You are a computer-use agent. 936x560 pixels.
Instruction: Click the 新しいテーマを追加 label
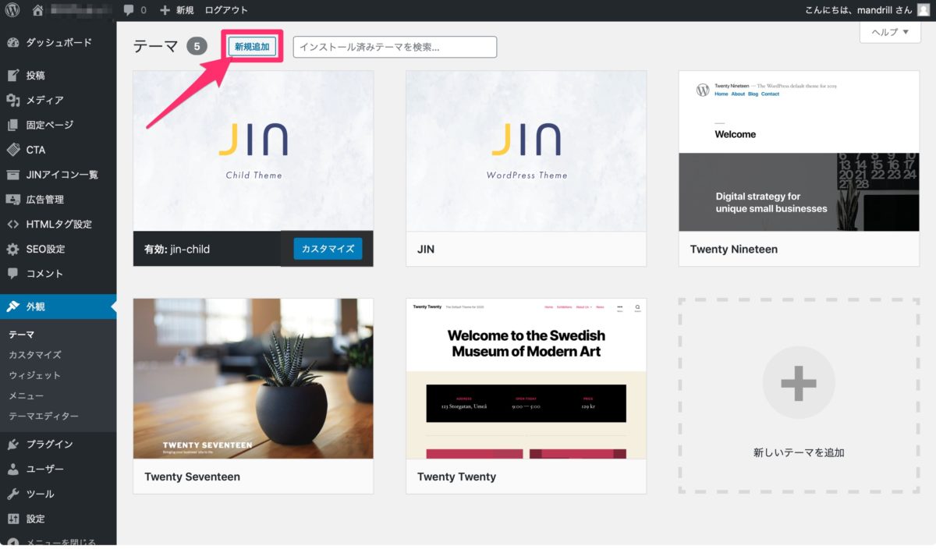click(x=799, y=452)
